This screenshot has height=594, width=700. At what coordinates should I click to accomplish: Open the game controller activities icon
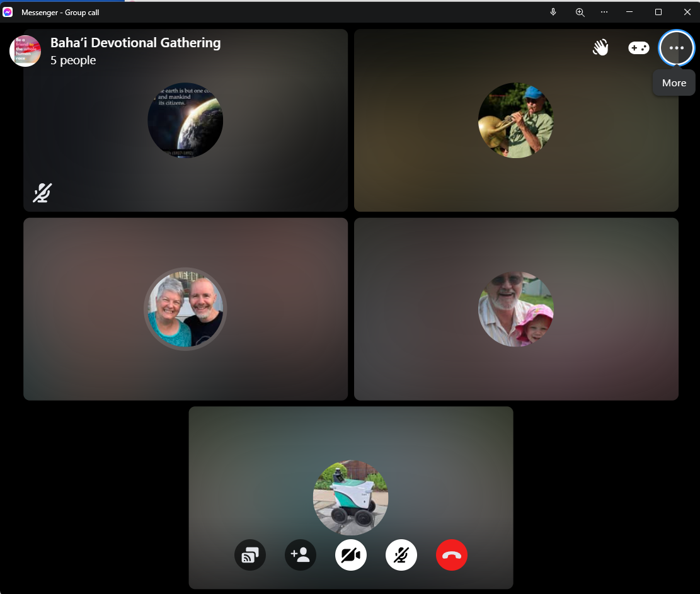click(638, 48)
